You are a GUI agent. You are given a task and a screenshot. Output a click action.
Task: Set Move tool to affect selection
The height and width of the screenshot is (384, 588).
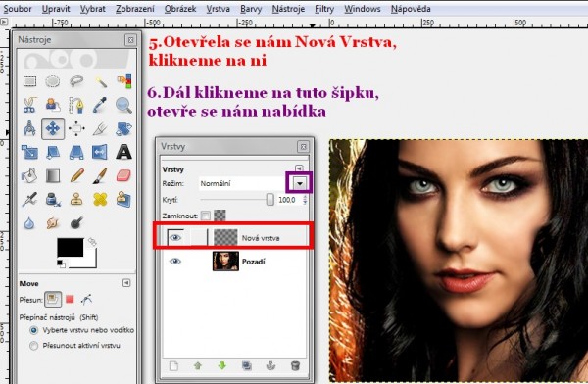point(70,299)
